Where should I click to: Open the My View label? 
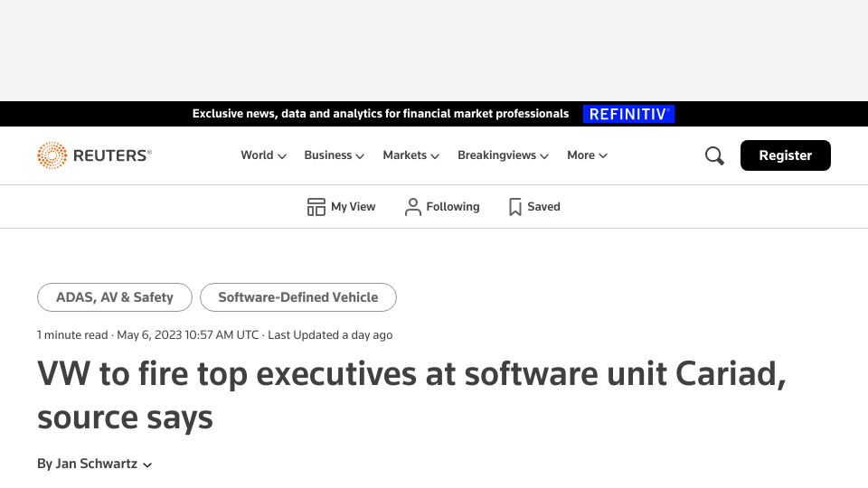coord(354,207)
